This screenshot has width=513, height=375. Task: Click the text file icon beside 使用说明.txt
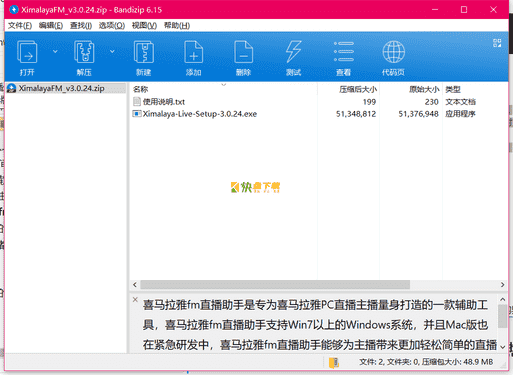pos(137,101)
